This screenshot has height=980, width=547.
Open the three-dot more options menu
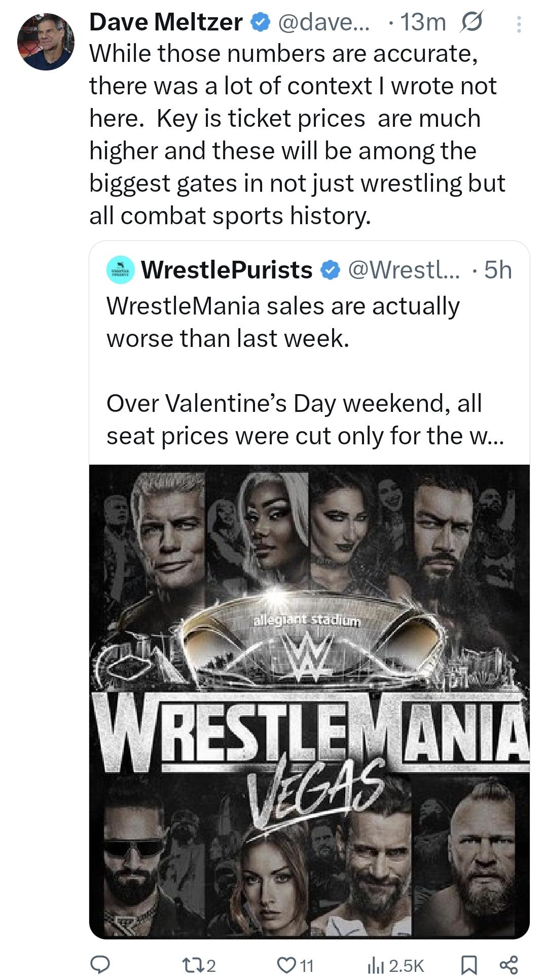(x=518, y=24)
